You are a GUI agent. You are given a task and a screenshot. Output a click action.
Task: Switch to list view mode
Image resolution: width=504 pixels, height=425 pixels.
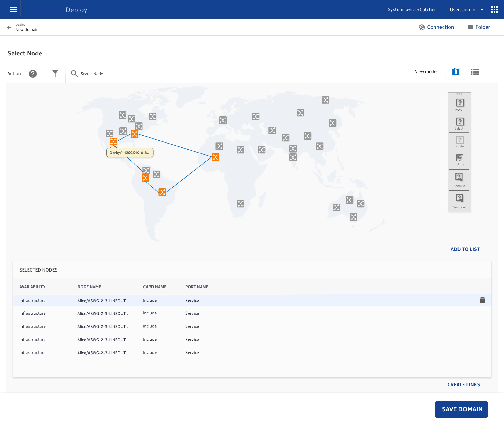click(475, 72)
